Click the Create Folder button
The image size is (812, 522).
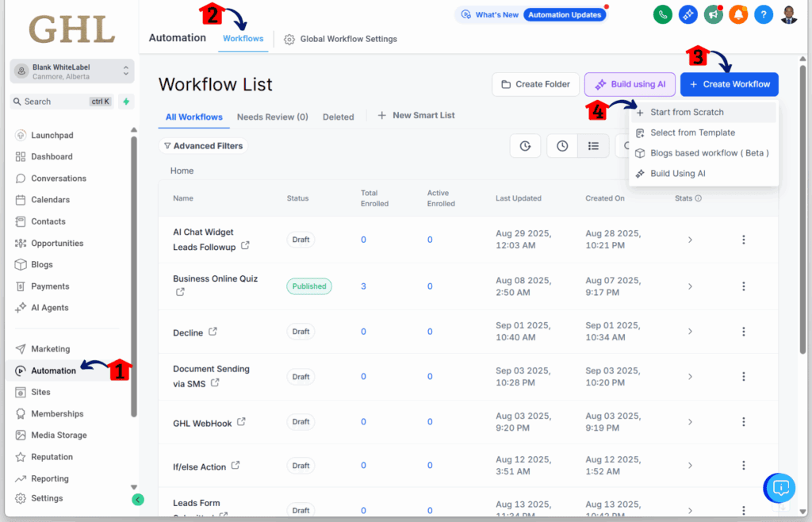[x=535, y=84]
